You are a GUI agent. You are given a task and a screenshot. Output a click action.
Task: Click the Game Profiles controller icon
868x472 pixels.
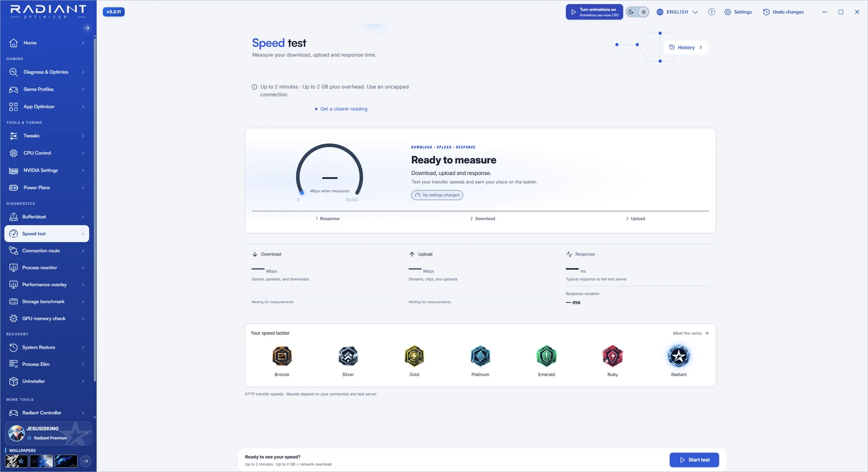14,90
